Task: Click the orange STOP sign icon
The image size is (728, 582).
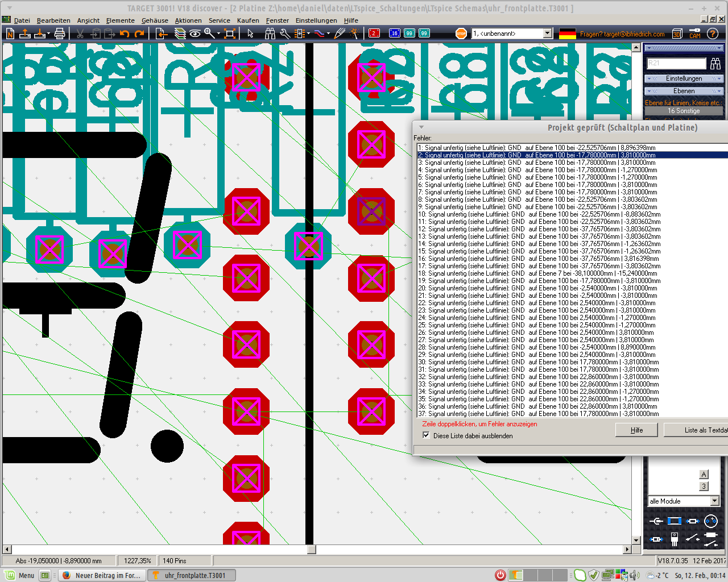Action: coord(461,34)
